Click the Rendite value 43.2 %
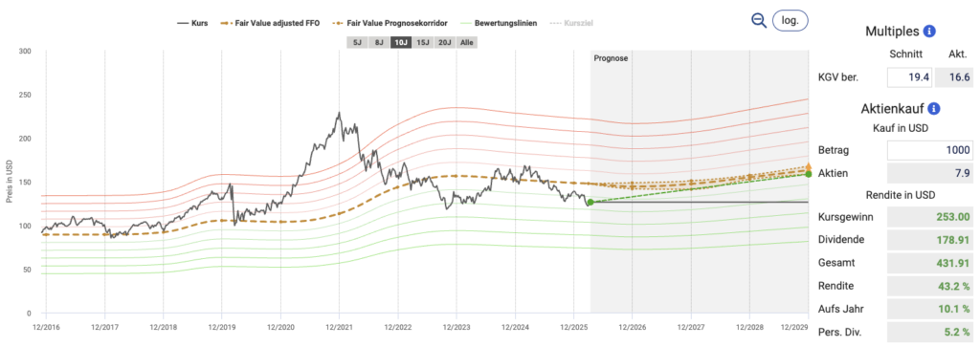This screenshot has width=980, height=347. [x=929, y=287]
